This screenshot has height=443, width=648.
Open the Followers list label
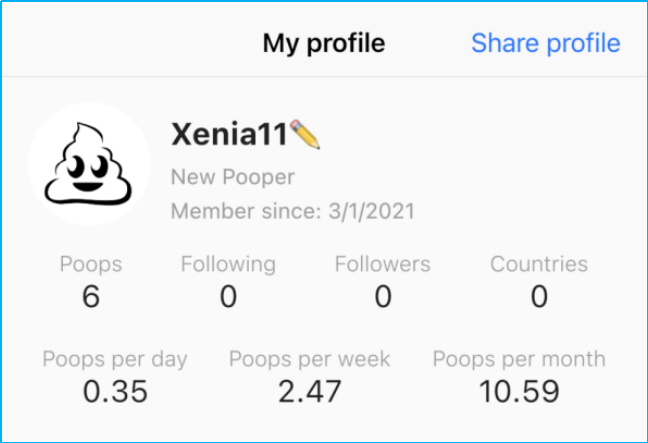click(x=382, y=265)
